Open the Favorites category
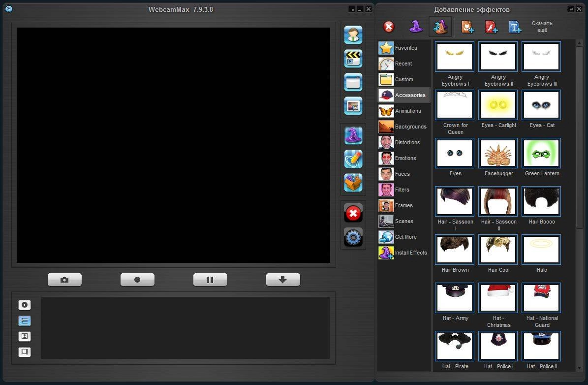Screen dimensions: 588x385 click(x=404, y=48)
